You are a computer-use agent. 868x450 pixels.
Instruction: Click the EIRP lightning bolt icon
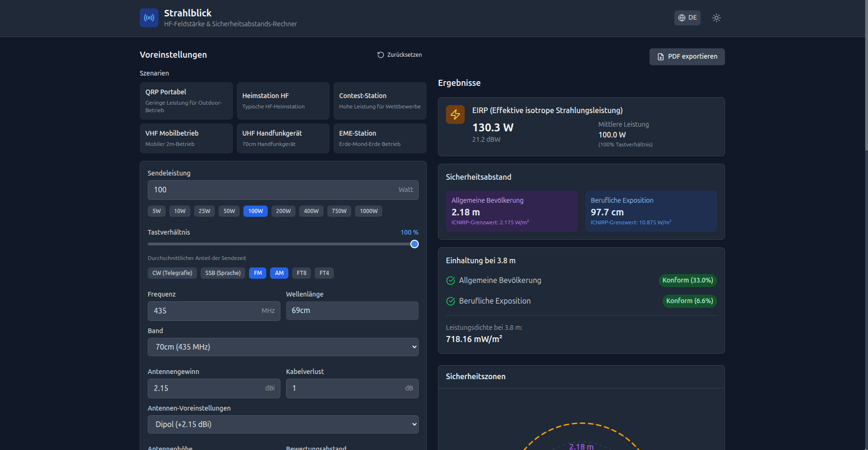click(x=455, y=114)
